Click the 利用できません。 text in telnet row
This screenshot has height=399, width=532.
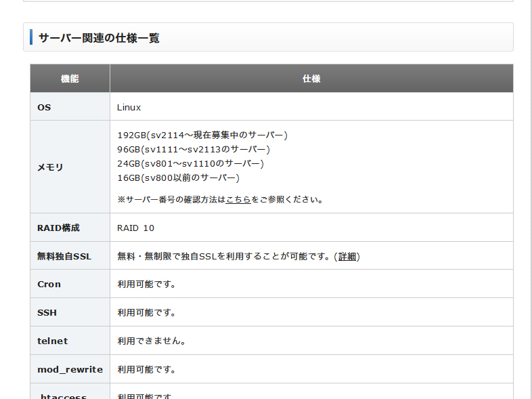(152, 341)
